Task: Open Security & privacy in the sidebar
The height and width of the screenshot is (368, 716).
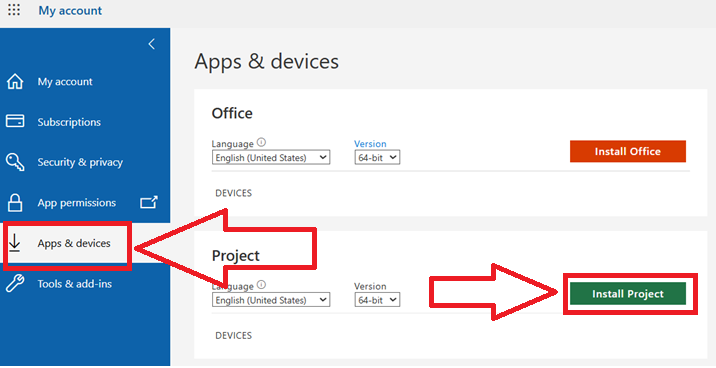Action: point(80,163)
